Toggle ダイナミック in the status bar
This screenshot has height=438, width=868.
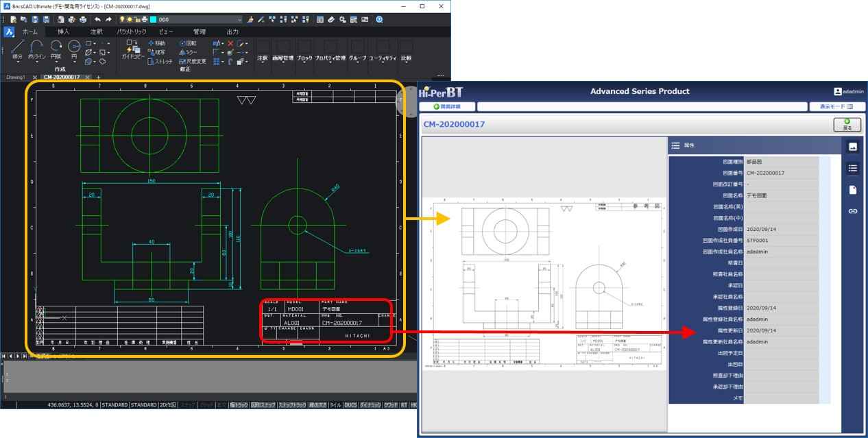[370, 405]
